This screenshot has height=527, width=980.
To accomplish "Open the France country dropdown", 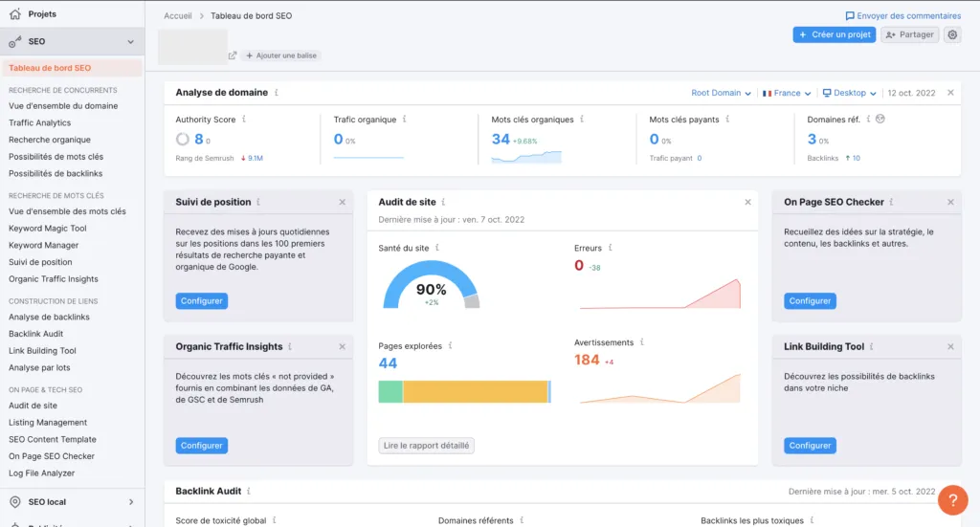I will pyautogui.click(x=787, y=93).
